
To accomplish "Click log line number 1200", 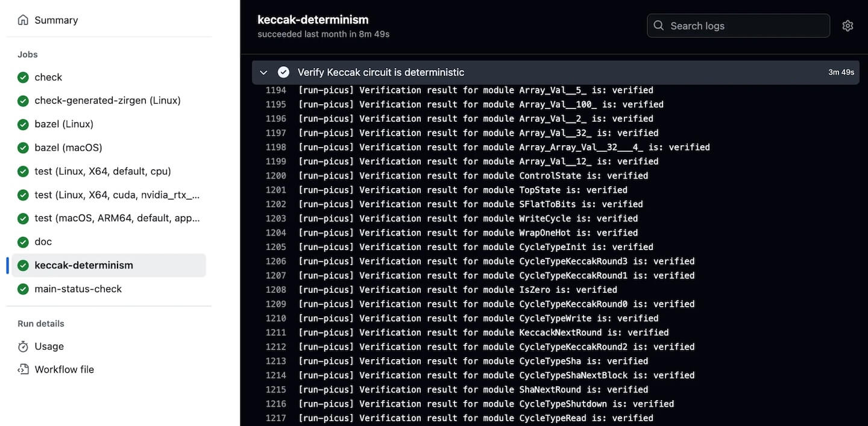I will coord(275,176).
